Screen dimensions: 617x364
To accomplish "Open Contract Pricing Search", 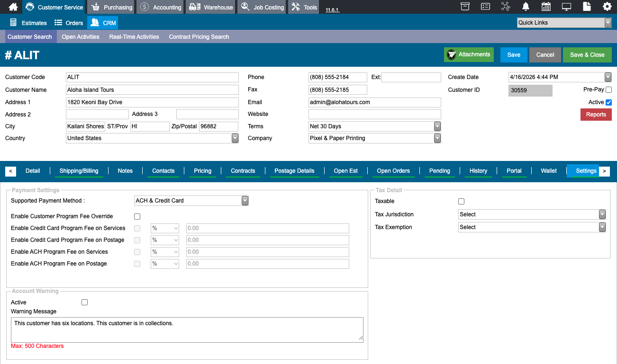I will 199,37.
